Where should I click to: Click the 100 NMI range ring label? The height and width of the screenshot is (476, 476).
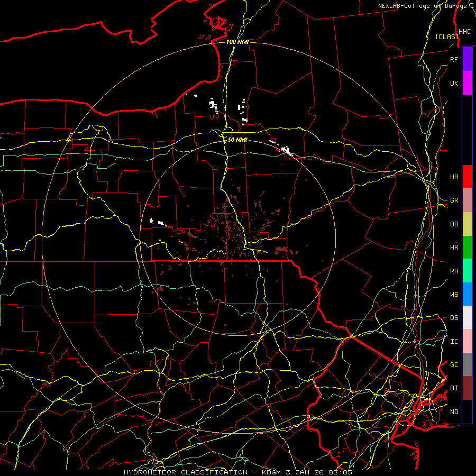coord(237,42)
